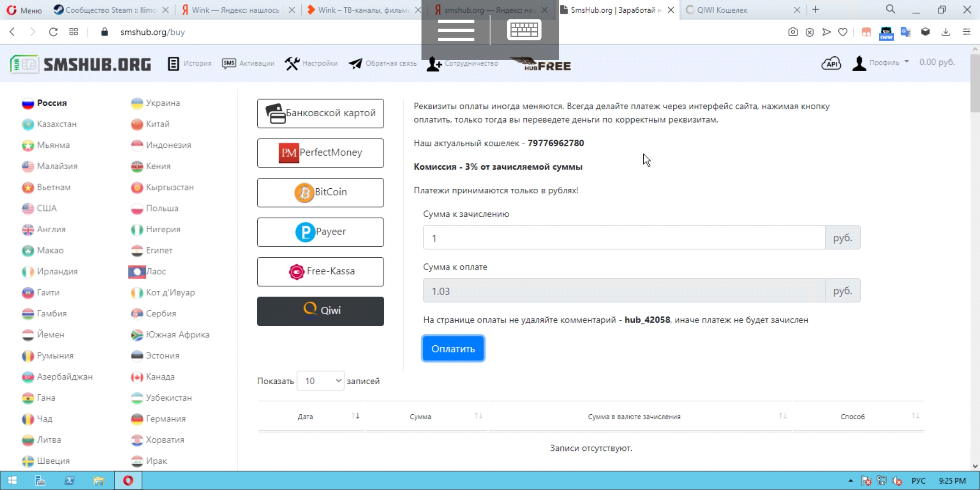The height and width of the screenshot is (490, 980).
Task: Open browser downloads icon
Action: click(946, 32)
